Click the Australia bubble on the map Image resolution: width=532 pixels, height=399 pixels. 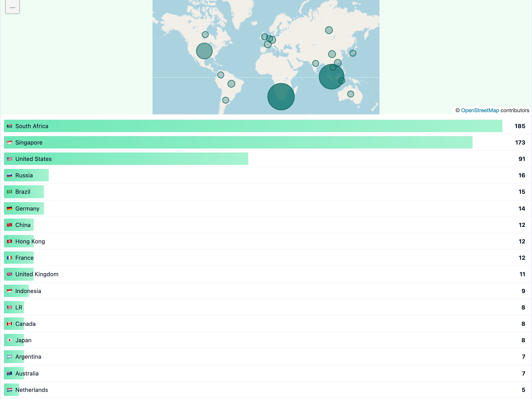[350, 94]
